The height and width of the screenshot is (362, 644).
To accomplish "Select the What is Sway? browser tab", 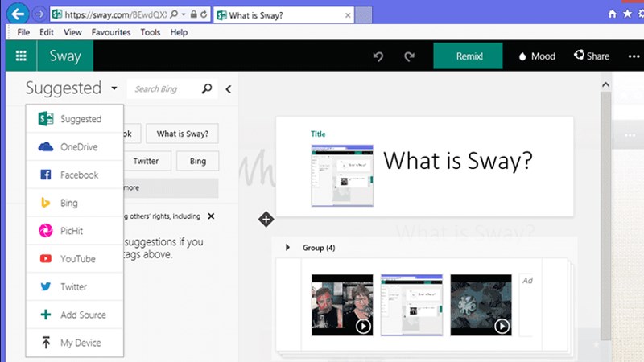I will (283, 15).
